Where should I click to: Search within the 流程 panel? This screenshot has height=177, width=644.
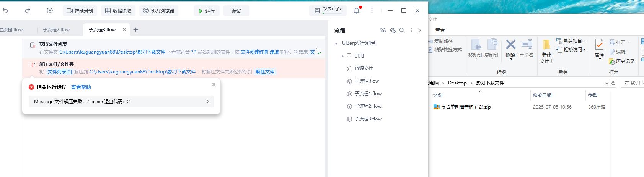402,30
